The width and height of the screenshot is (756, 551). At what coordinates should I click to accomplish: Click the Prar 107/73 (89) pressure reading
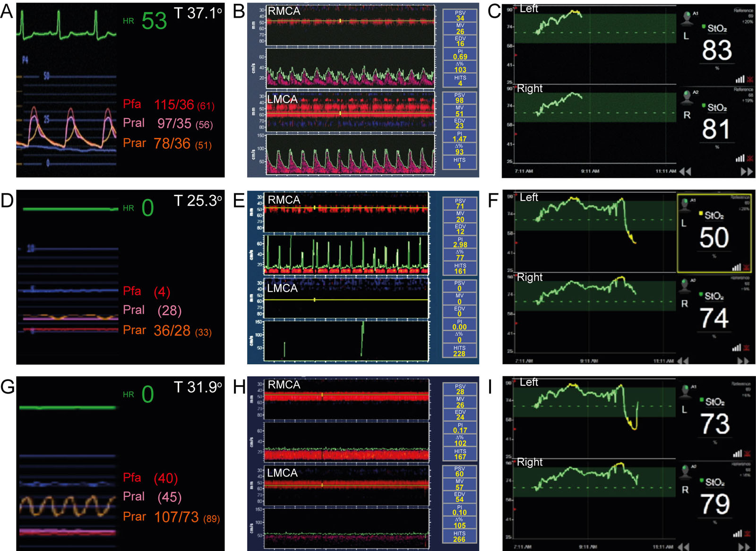(x=172, y=517)
